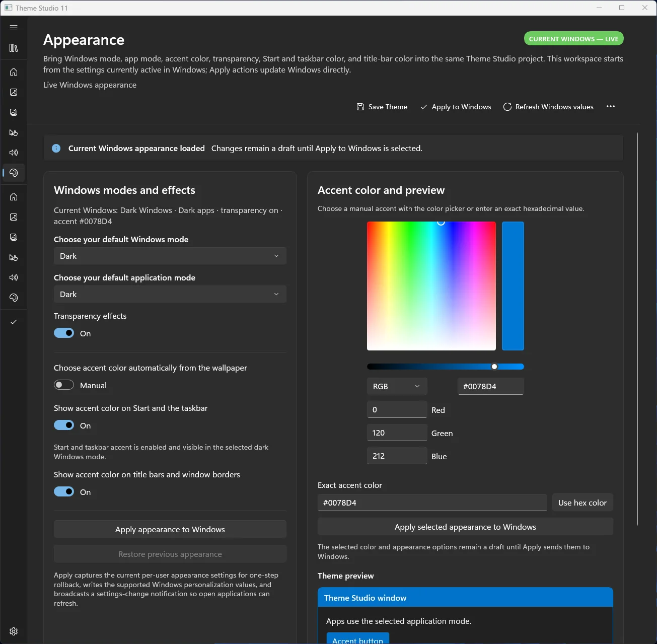This screenshot has width=657, height=644.
Task: Click the Windows modes and effects heading
Action: pos(124,190)
